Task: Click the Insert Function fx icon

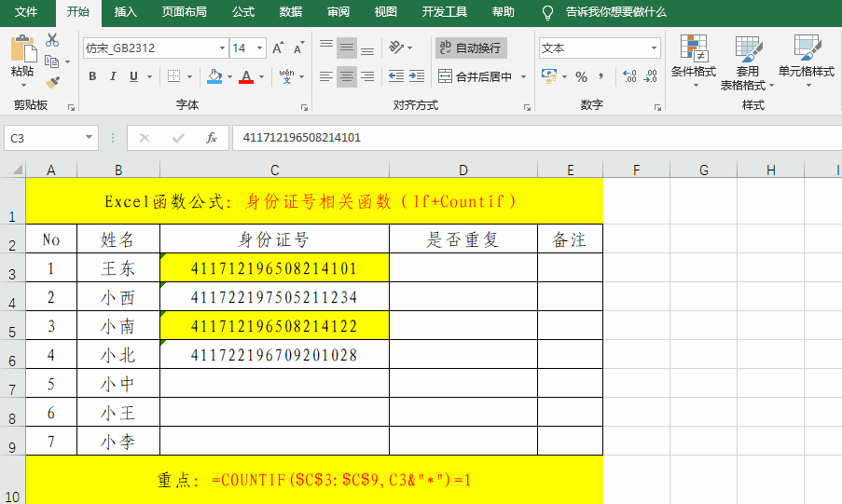Action: 212,138
